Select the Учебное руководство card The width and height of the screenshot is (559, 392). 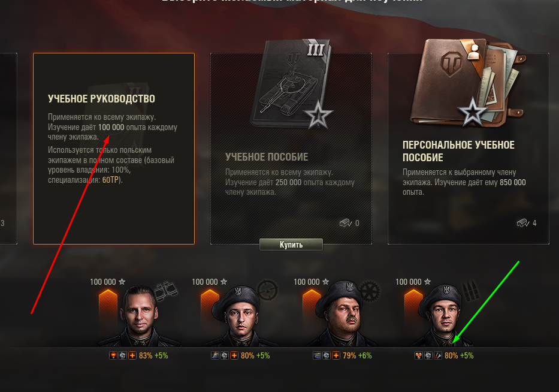114,149
